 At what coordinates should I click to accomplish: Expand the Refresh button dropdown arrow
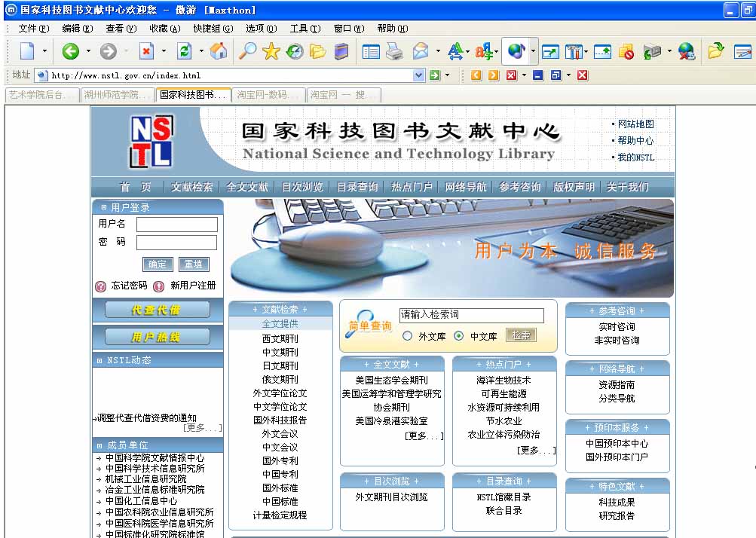pyautogui.click(x=201, y=51)
